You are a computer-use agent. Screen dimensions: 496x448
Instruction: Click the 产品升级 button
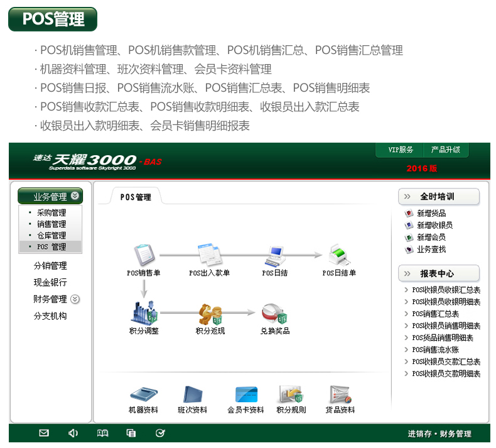point(445,150)
